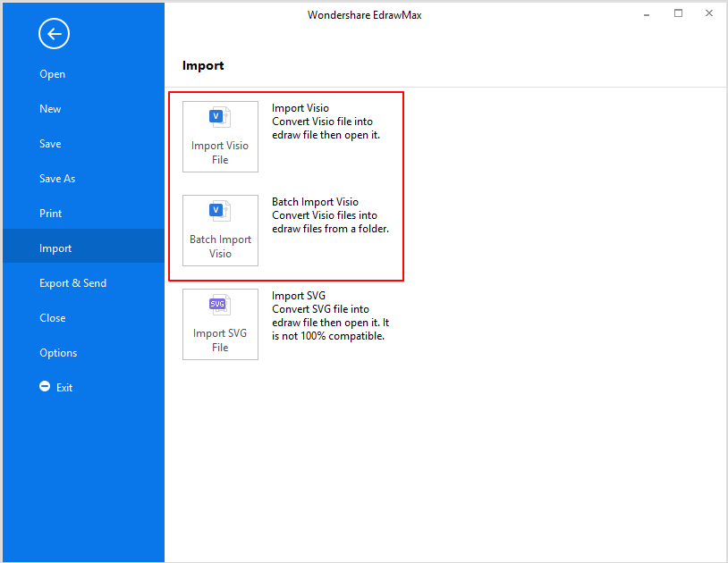
Task: Open the Print section
Action: [x=51, y=214]
